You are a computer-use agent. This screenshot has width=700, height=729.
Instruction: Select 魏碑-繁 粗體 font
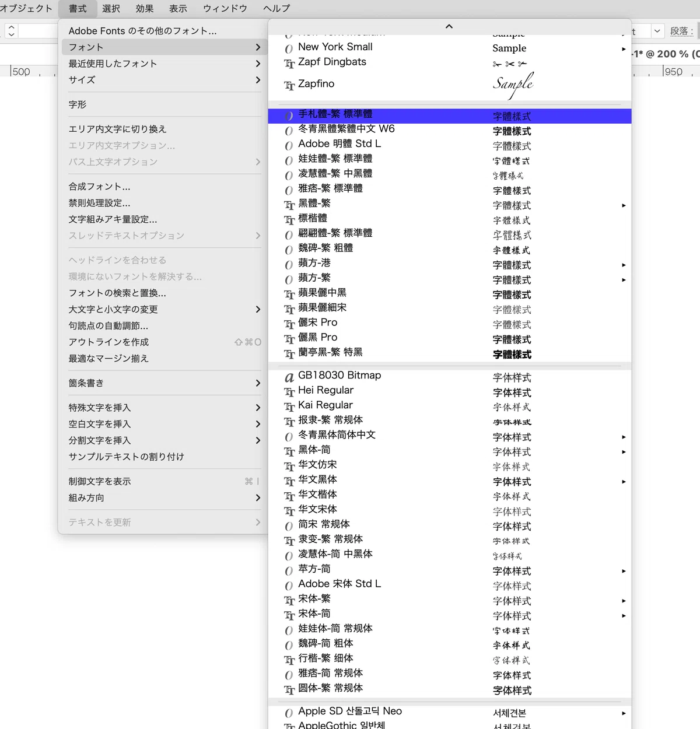pyautogui.click(x=449, y=248)
